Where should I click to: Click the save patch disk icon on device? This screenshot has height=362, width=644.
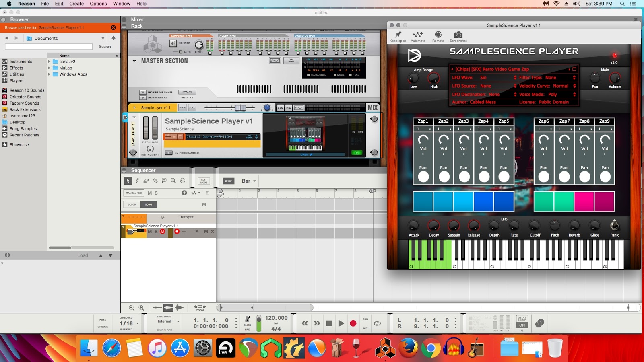(x=180, y=137)
